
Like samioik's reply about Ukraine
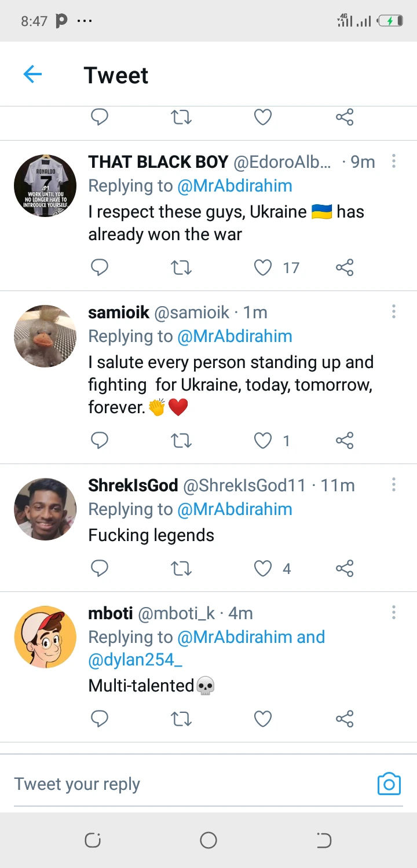(263, 441)
